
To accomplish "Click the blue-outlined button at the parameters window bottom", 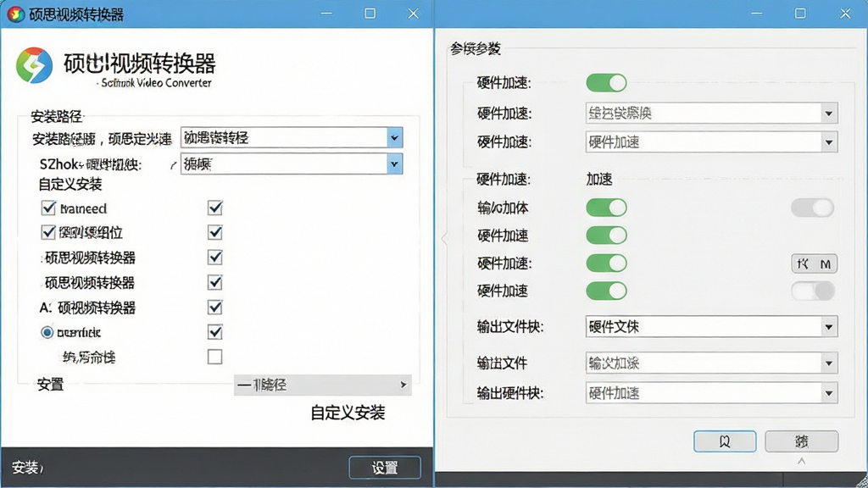I will click(725, 441).
